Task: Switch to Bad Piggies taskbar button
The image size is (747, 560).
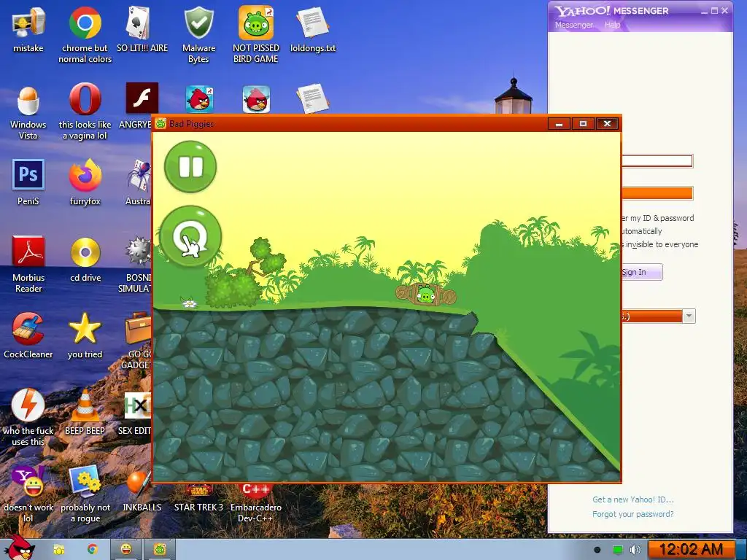Action: click(160, 550)
